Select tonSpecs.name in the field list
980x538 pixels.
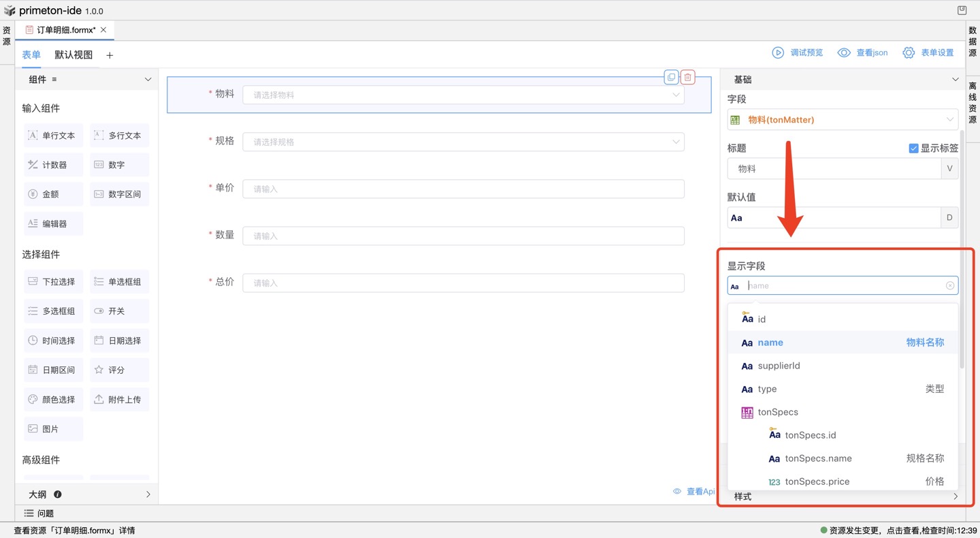tap(818, 458)
